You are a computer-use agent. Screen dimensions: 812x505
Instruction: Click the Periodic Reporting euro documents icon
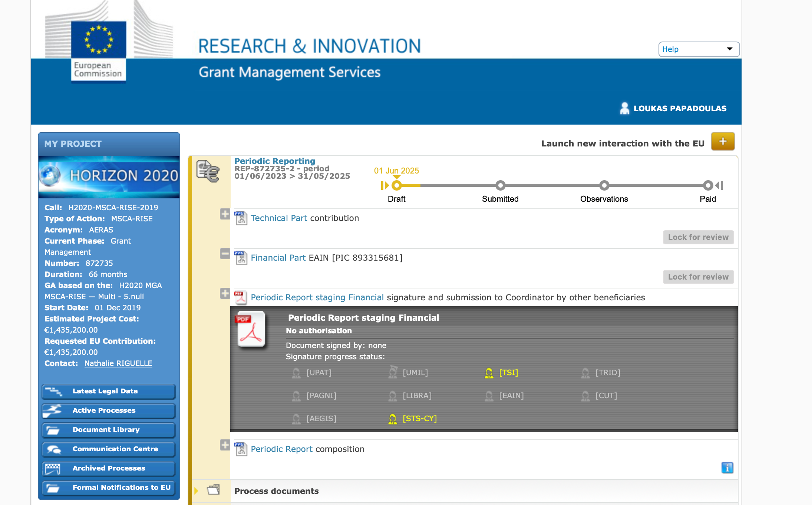(x=208, y=171)
